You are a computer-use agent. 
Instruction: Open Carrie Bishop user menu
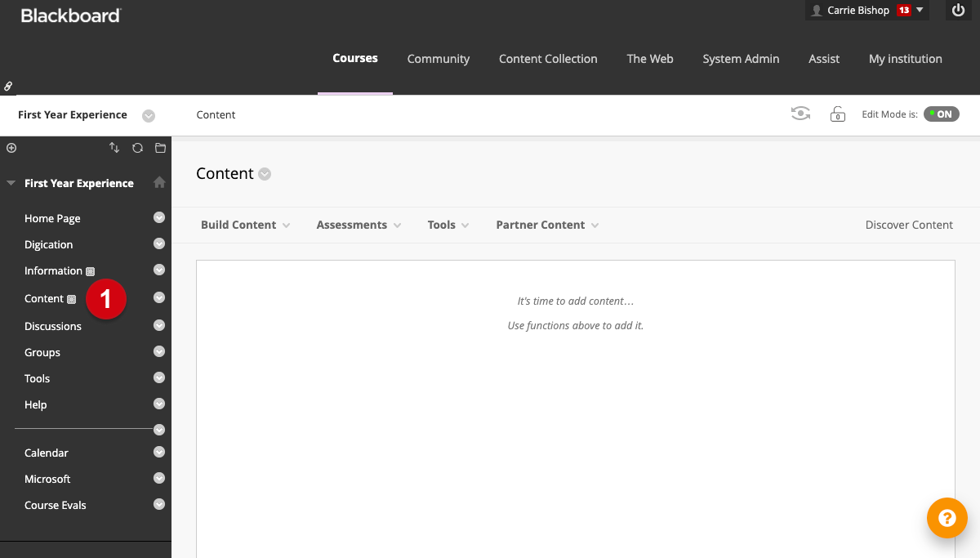point(866,11)
